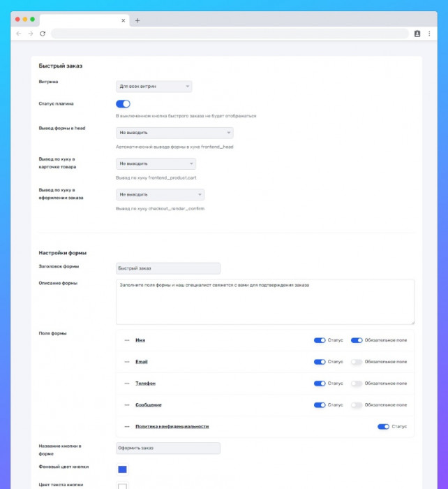Open Вывод по хуку в оформлении заказа dropdown
Viewport: 448px width, 489px height.
(x=160, y=195)
